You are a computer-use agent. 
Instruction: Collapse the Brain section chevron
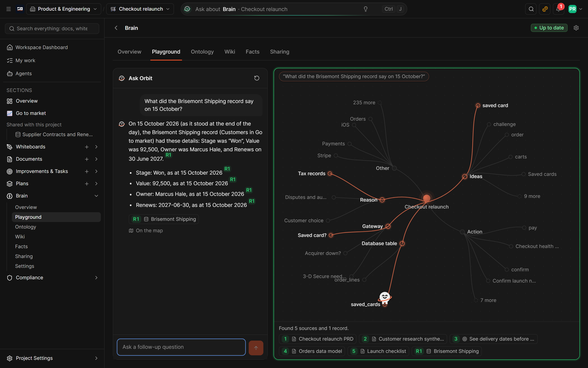coord(96,196)
